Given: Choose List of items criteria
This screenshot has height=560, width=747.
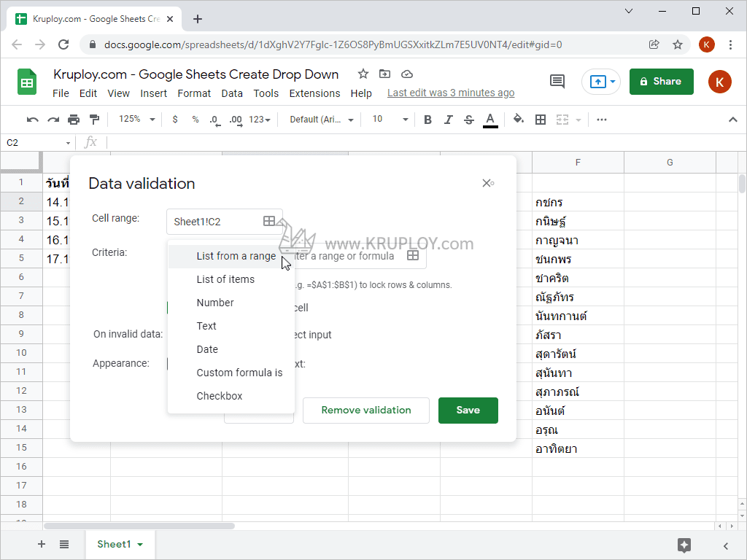Looking at the screenshot, I should tap(231, 279).
